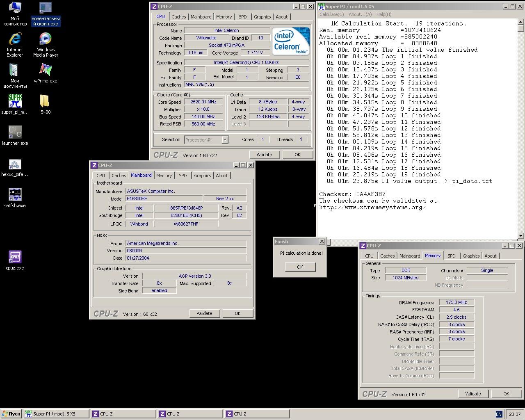Switch to Caches tab in Memory window
Image resolution: width=525 pixels, height=420 pixels.
[387, 256]
